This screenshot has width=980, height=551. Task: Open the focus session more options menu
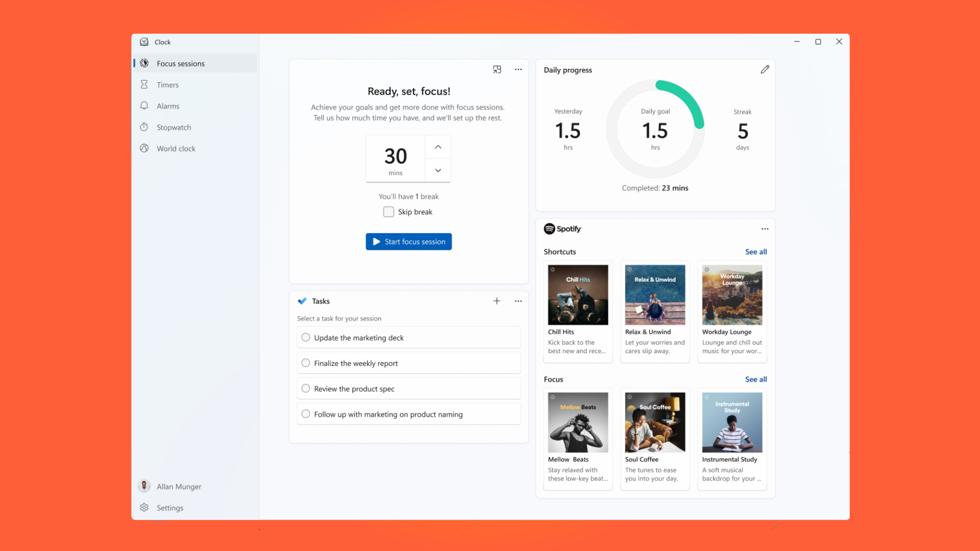pos(518,69)
